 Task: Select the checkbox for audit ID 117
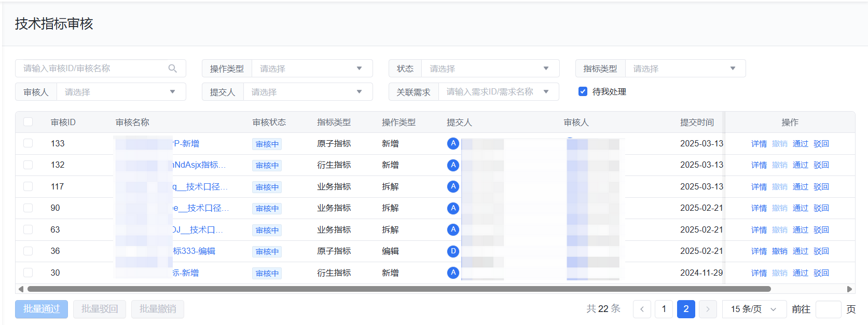tap(28, 186)
